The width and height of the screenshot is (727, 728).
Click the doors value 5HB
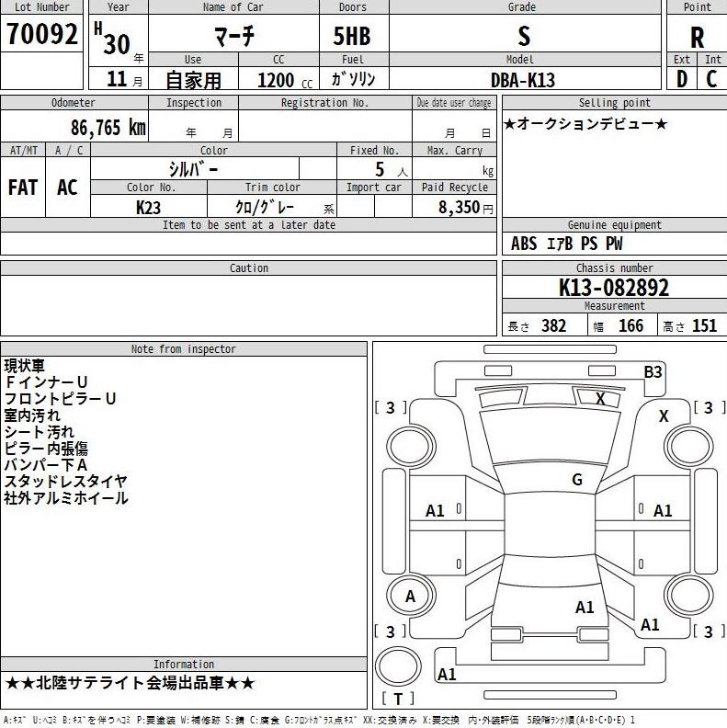tap(352, 36)
